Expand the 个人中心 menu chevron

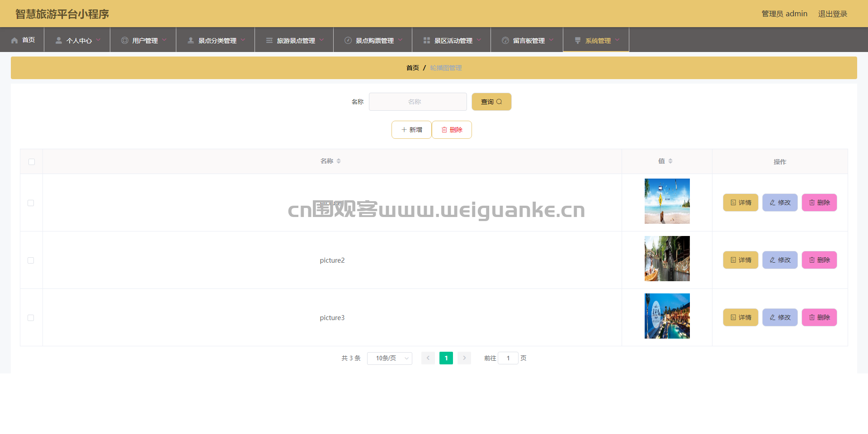98,40
